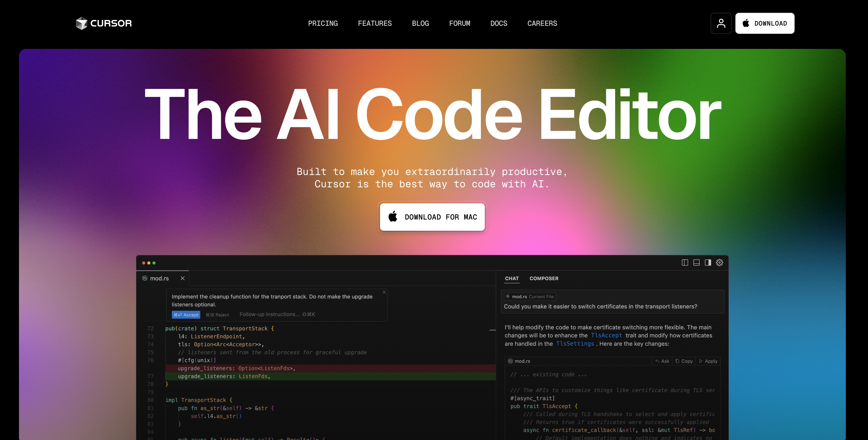Click code line 'pub(crate) struct TransportStack {'

pos(220,329)
